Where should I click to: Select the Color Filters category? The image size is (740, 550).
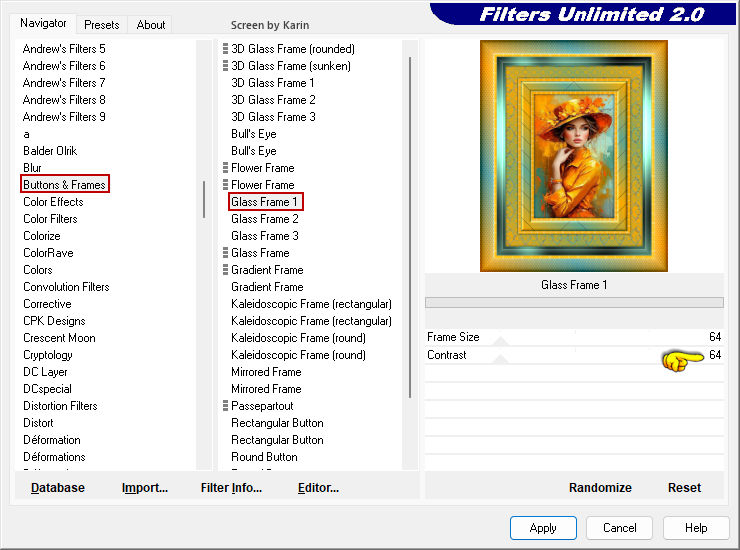50,219
